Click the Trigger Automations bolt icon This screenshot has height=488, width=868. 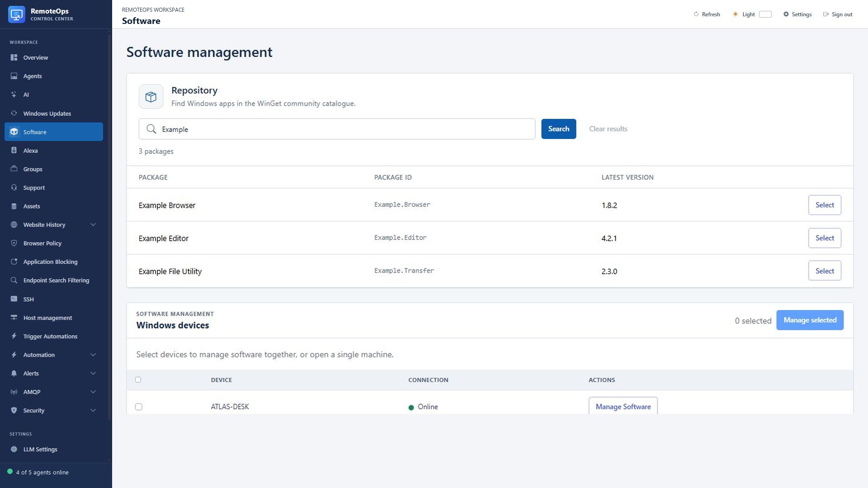14,336
